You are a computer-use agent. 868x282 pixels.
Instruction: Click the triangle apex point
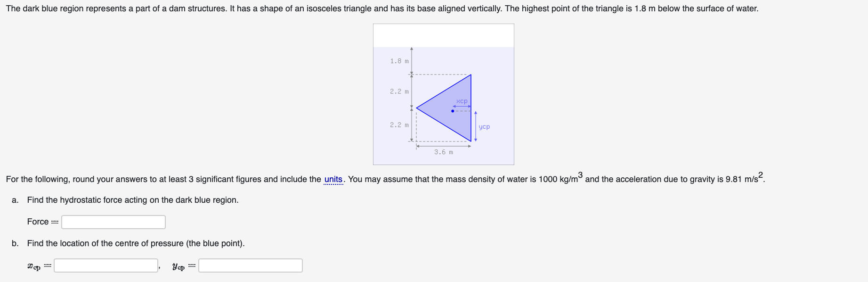coord(416,108)
